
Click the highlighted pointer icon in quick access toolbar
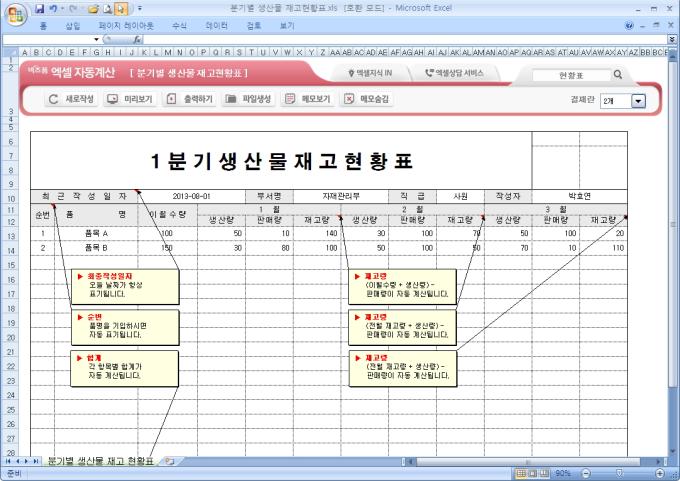coord(121,8)
